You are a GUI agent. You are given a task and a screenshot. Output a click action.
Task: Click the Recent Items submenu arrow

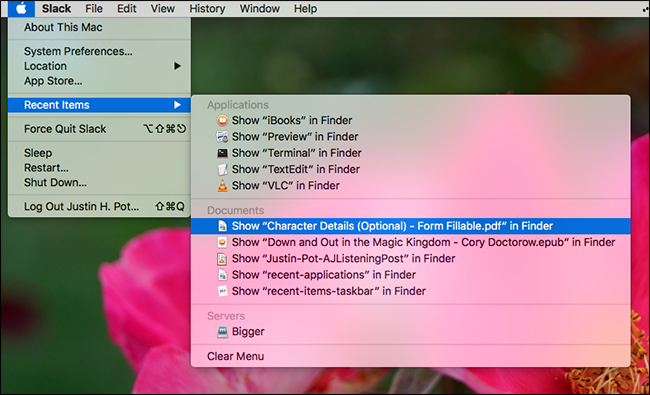click(x=177, y=105)
